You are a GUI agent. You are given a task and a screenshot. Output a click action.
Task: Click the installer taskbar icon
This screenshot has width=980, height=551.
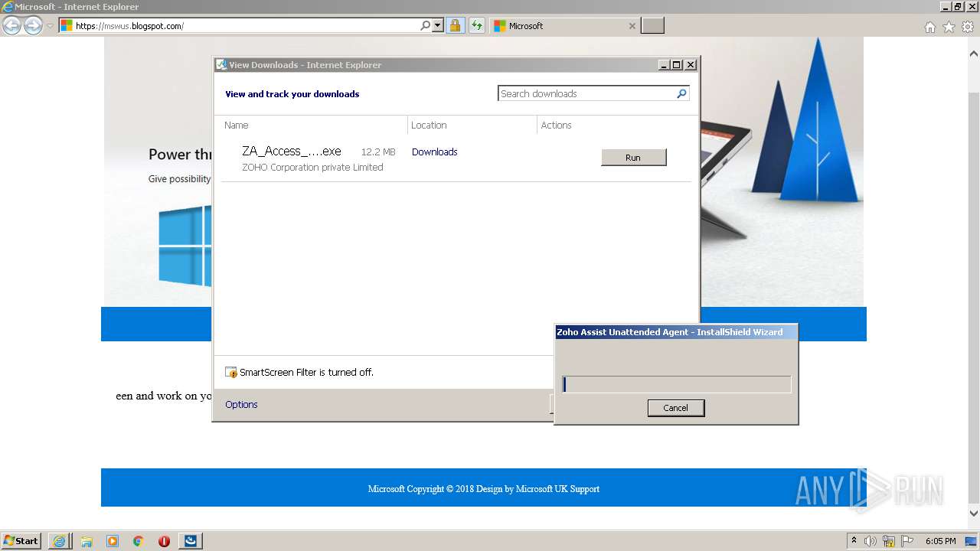click(x=191, y=541)
